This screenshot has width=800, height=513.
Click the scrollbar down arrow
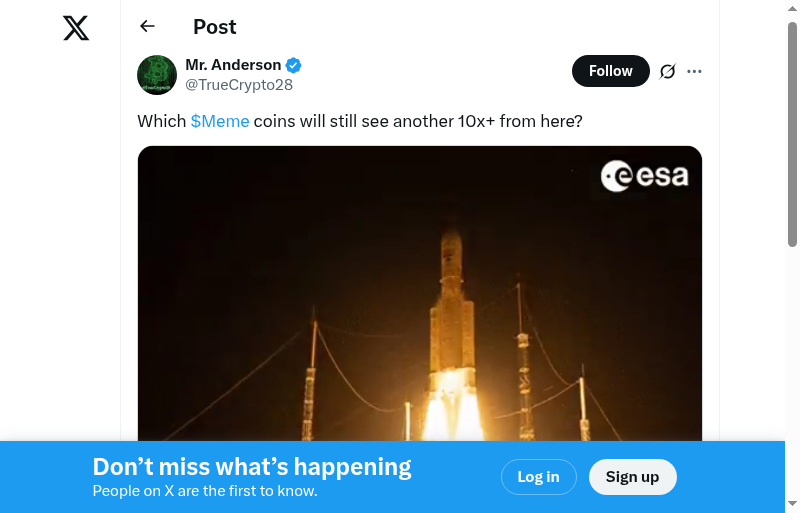click(792, 503)
